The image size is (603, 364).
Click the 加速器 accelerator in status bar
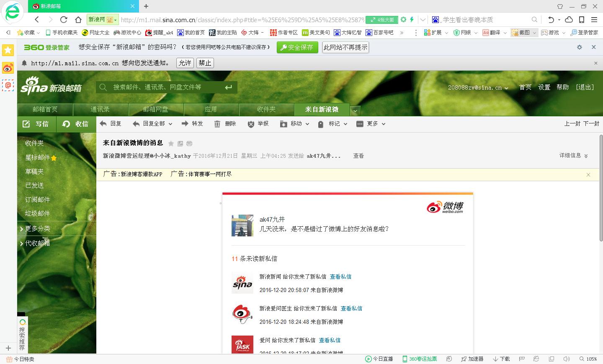pyautogui.click(x=472, y=359)
